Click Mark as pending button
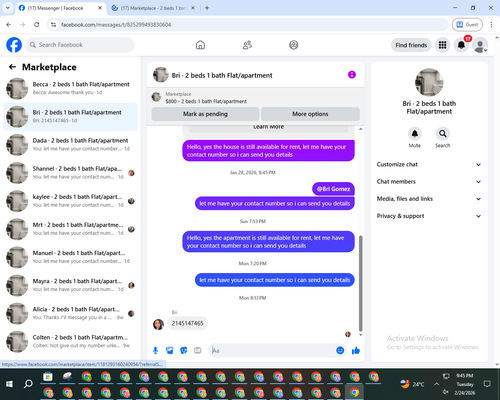This screenshot has height=400, width=500. point(205,114)
